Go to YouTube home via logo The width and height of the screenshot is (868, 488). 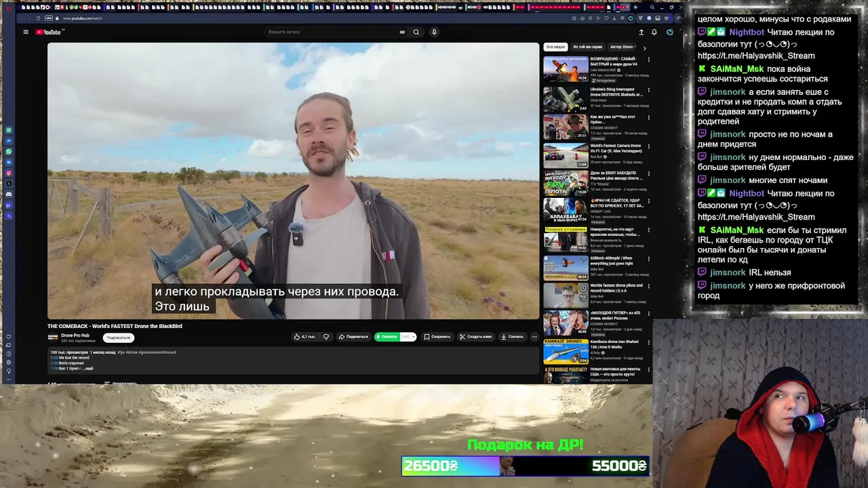(48, 32)
